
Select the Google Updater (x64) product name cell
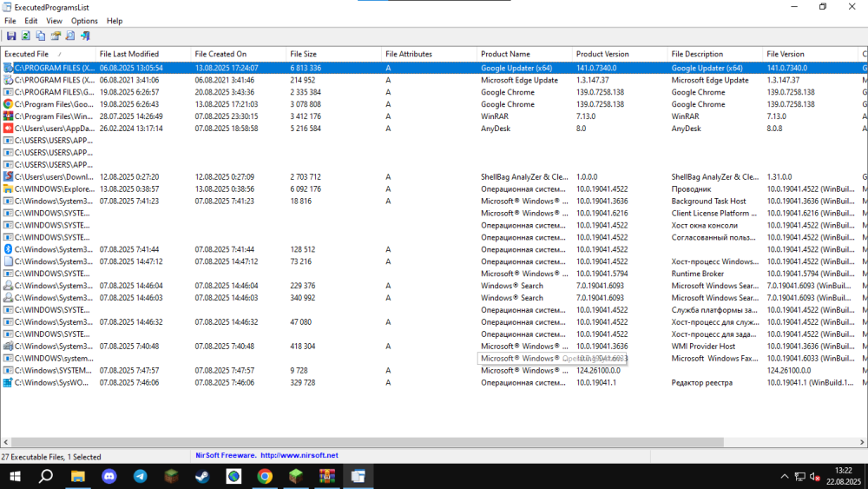pyautogui.click(x=516, y=68)
